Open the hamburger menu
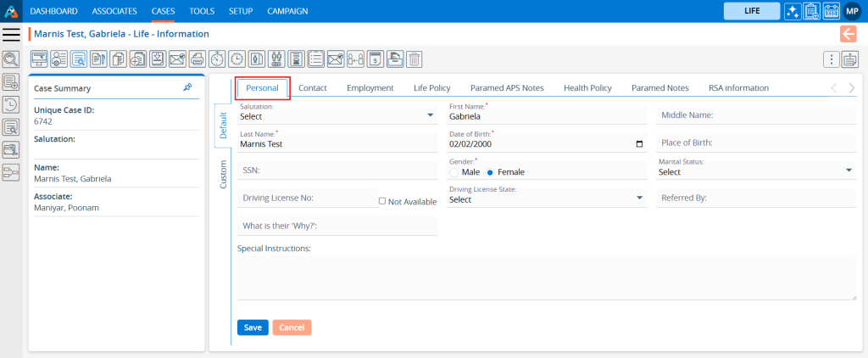This screenshot has width=868, height=358. coord(11,34)
